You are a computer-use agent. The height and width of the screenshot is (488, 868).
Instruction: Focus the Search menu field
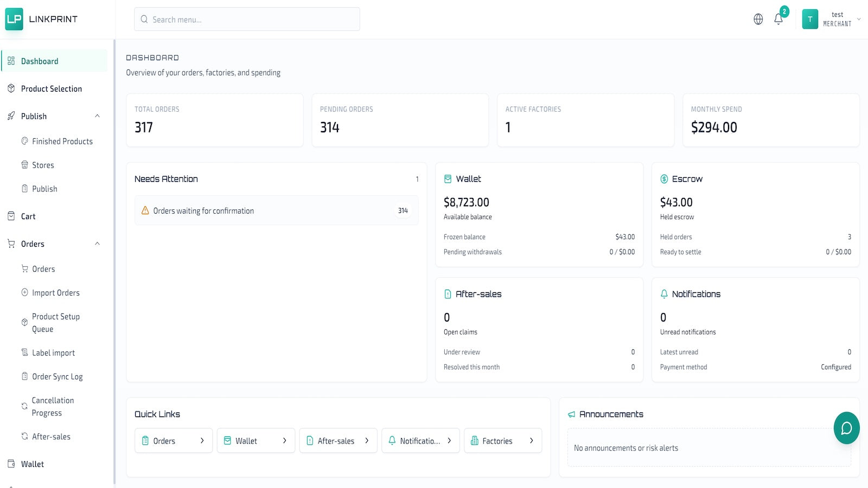(x=247, y=19)
